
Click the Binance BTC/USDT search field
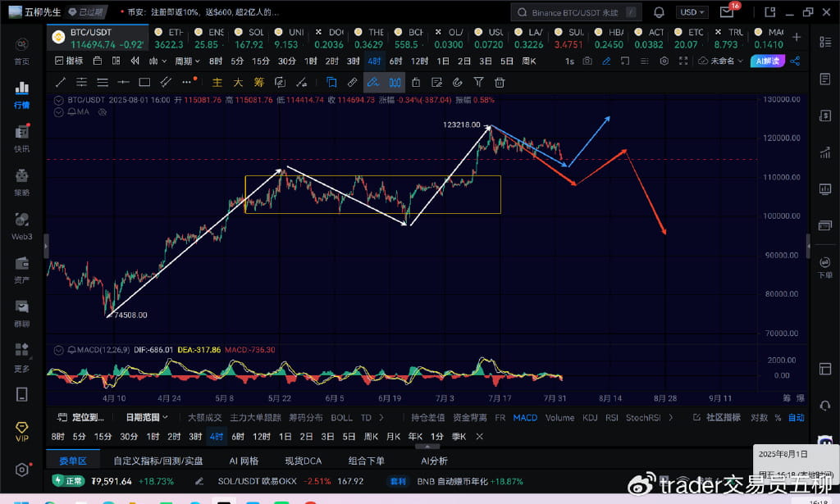(576, 12)
